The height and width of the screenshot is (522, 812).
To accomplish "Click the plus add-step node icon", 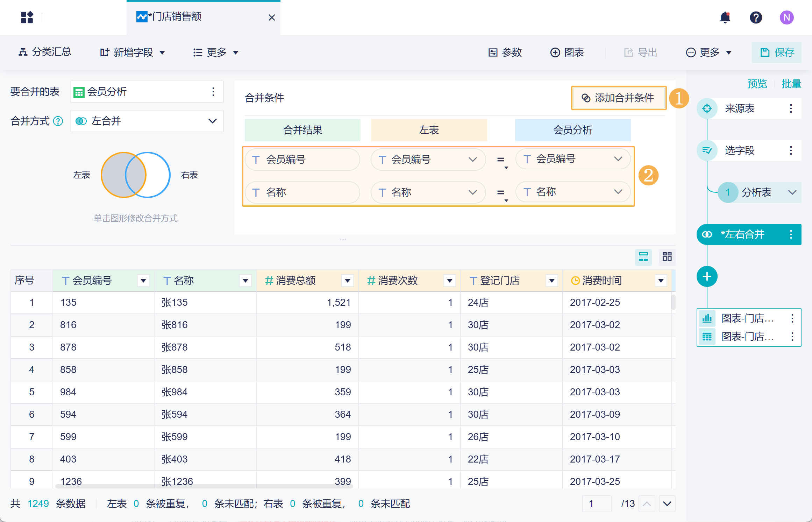I will [707, 276].
